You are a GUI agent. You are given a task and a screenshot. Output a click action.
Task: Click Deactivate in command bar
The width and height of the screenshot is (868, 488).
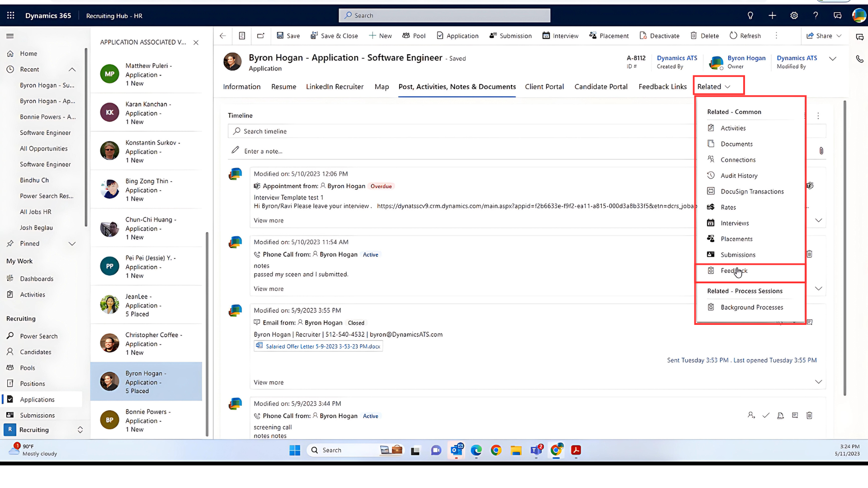(x=659, y=36)
